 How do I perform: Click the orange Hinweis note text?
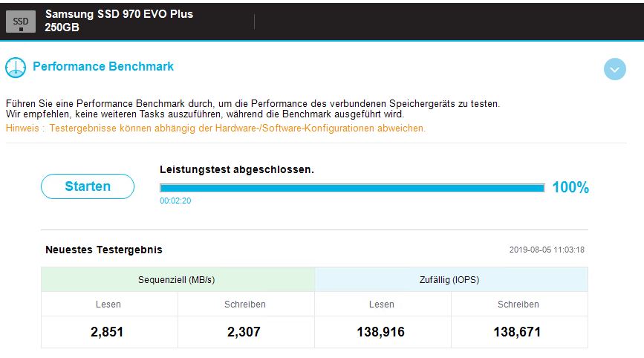click(215, 128)
